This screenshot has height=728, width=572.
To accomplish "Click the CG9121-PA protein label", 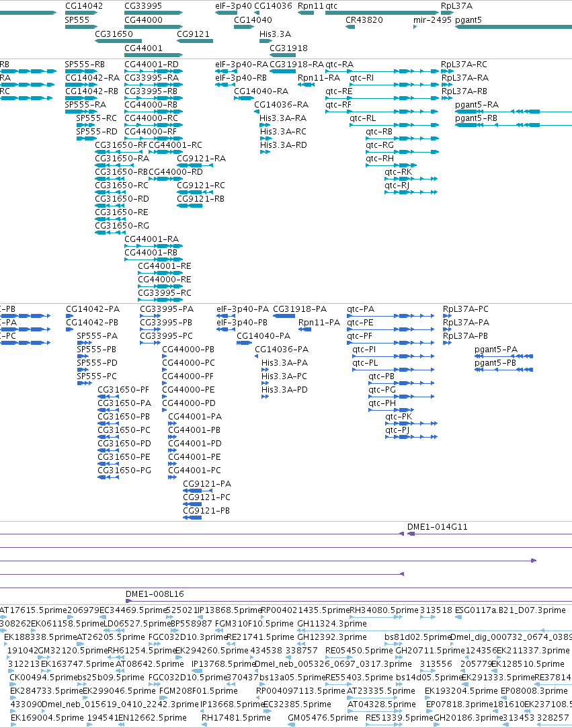I will (207, 484).
